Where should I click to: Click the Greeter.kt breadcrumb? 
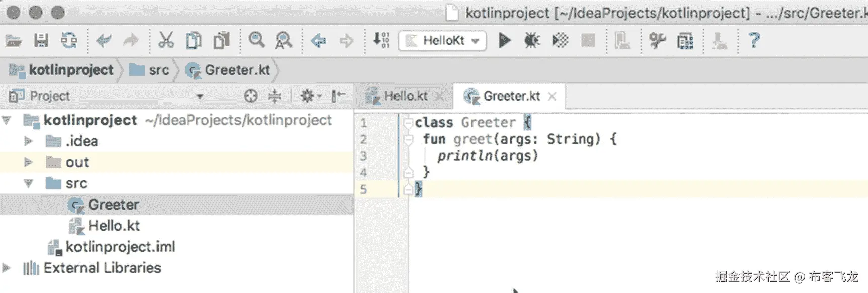(227, 70)
